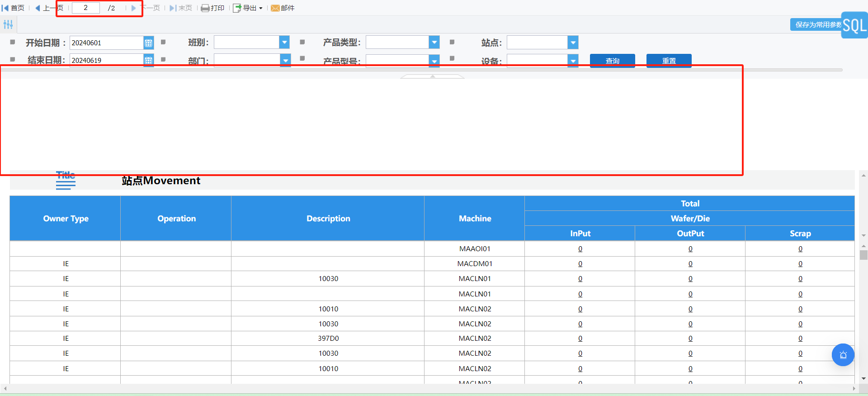868x396 pixels.
Task: Print the report (打印)
Action: tap(212, 8)
